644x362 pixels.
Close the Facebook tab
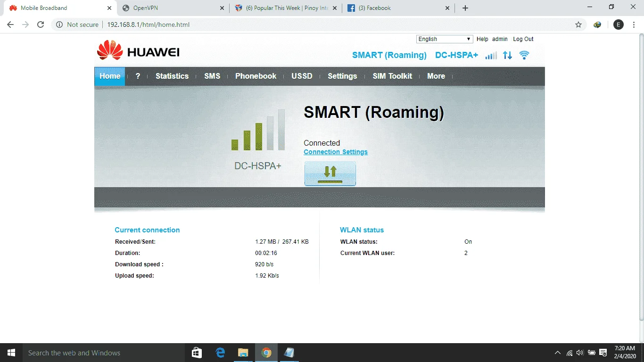tap(448, 8)
